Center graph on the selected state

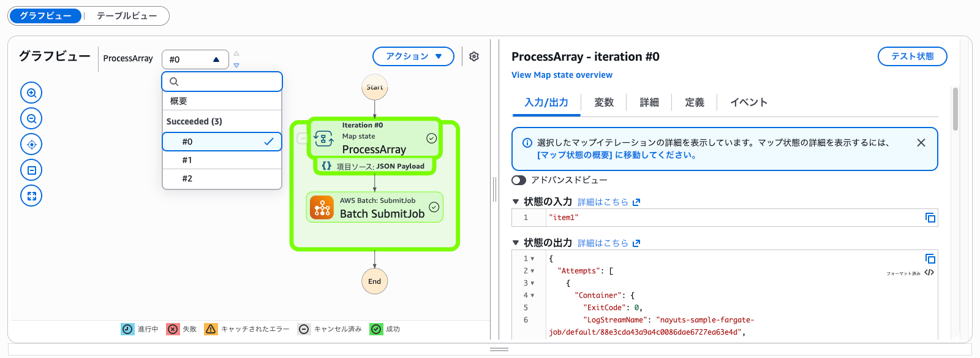(31, 144)
